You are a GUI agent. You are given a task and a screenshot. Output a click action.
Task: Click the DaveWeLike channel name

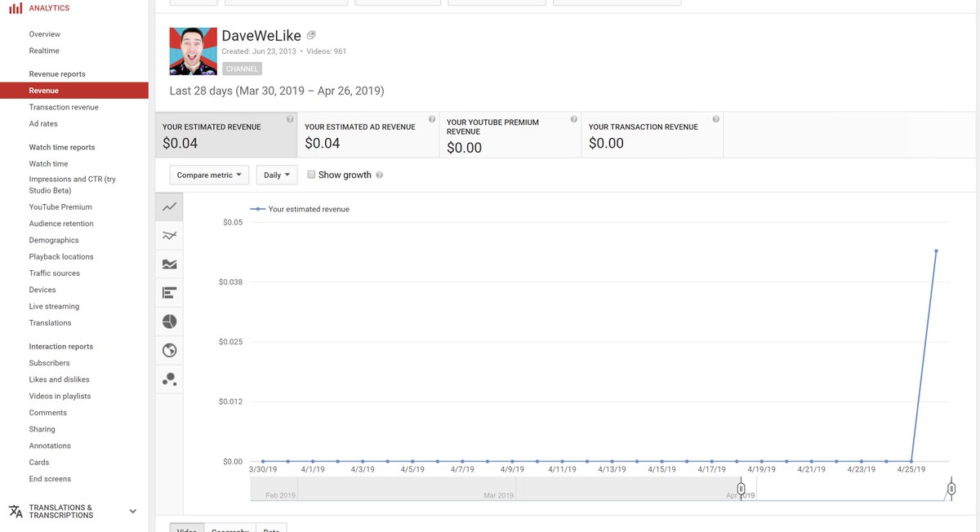[x=261, y=36]
